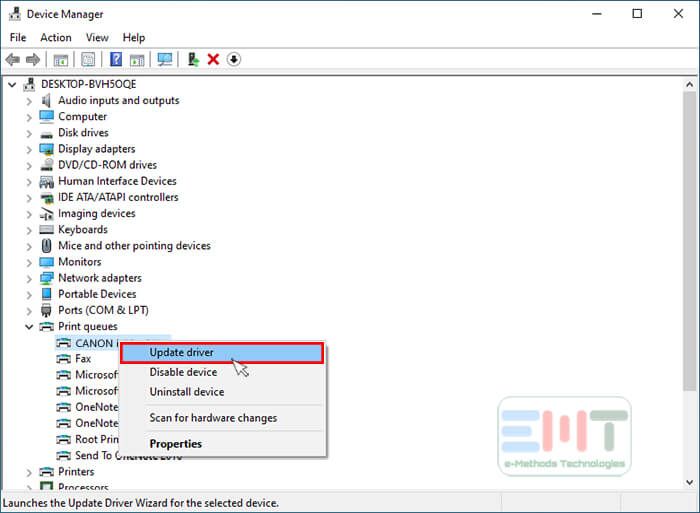Expand the Display adapters node
The height and width of the screenshot is (513, 700).
(x=28, y=149)
